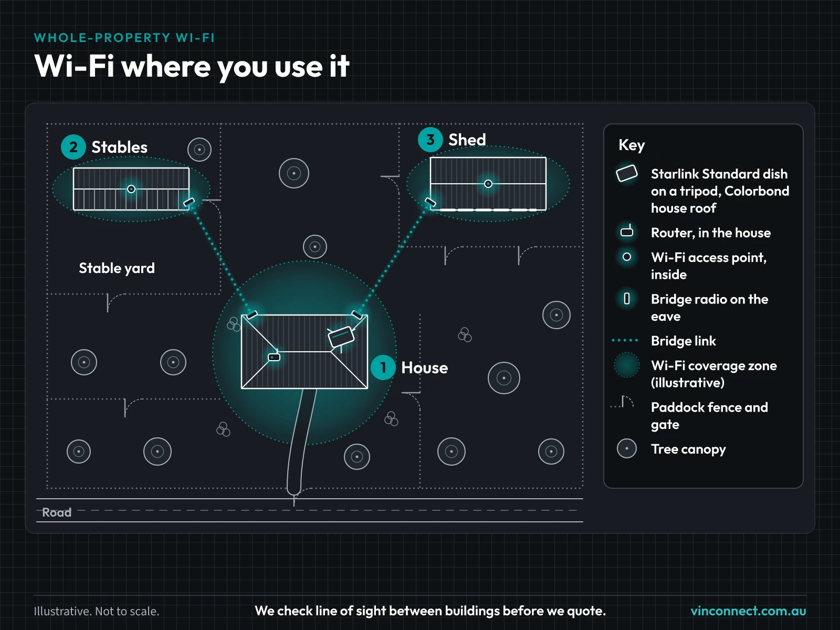Click the Starlink dish icon in the Key
Image resolution: width=840 pixels, height=630 pixels.
(x=627, y=173)
